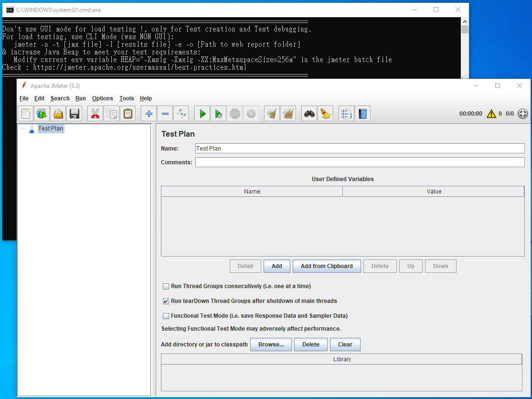
Task: Click the round remote-status icon after 0/0
Action: (523, 114)
